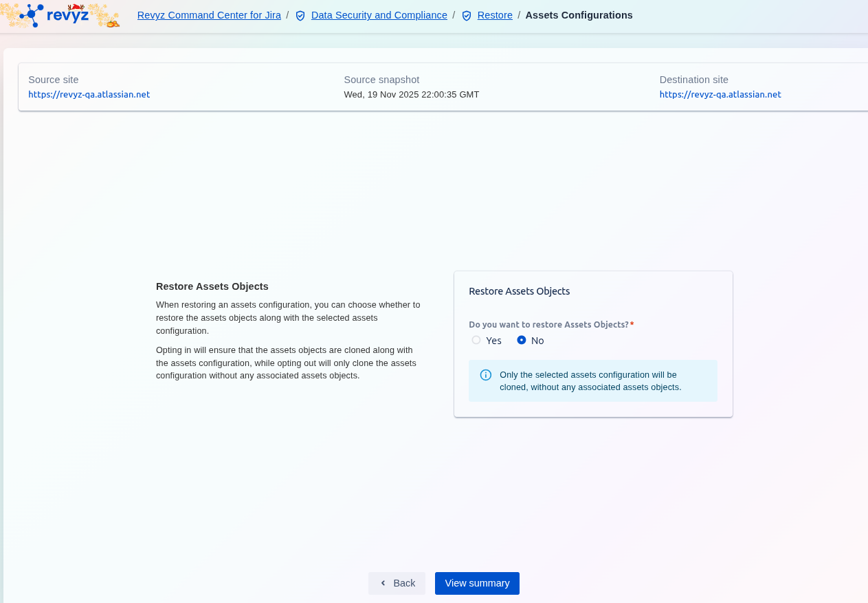Open the Destination site URL link
Viewport: 868px width, 603px height.
click(720, 95)
